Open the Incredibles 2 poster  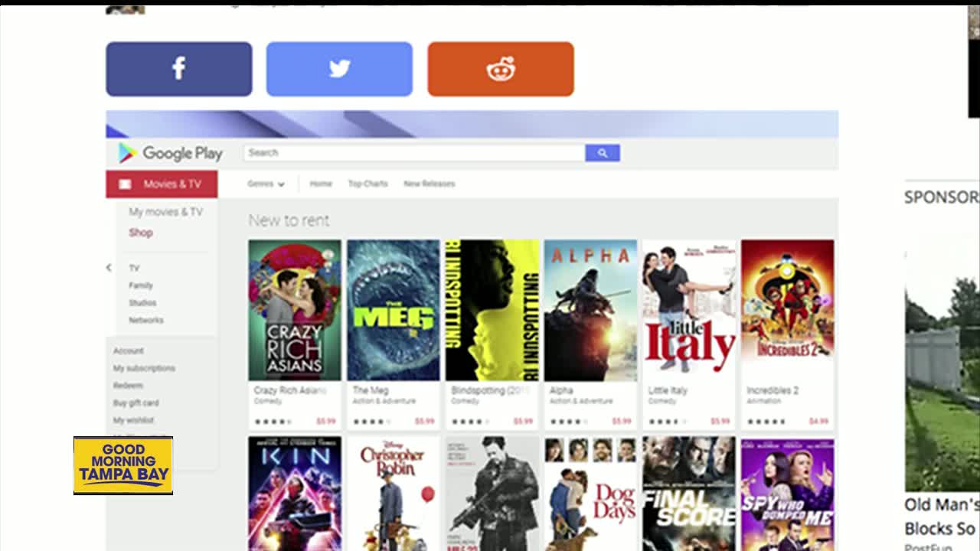[788, 310]
